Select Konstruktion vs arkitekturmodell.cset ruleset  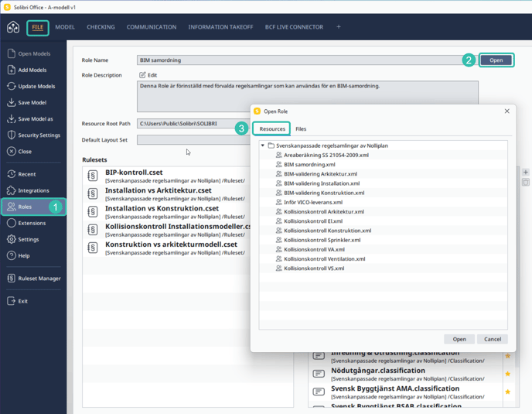166,248
